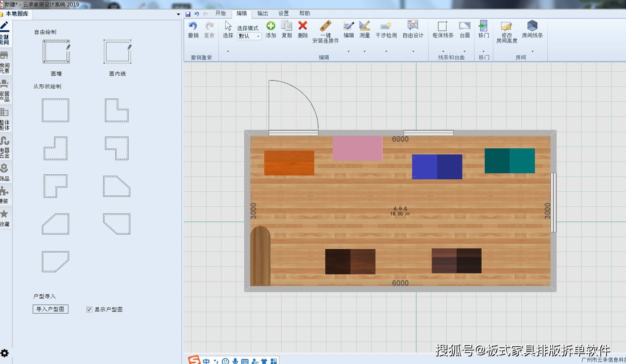Click the 重做 redo icon in ribbon
This screenshot has height=364, width=626.
coord(209,26)
